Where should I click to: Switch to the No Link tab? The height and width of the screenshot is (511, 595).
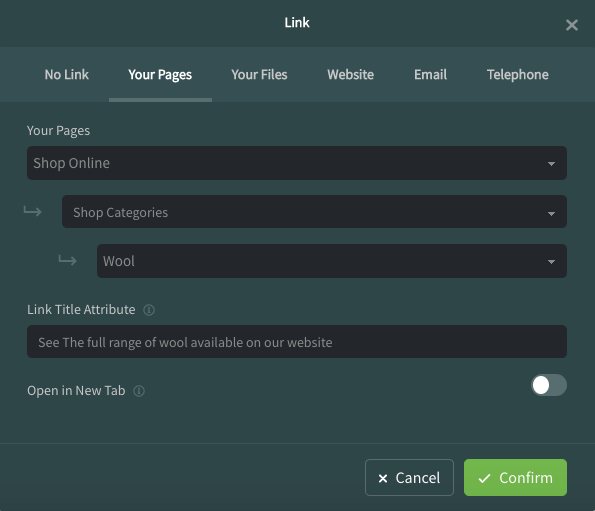(x=66, y=74)
